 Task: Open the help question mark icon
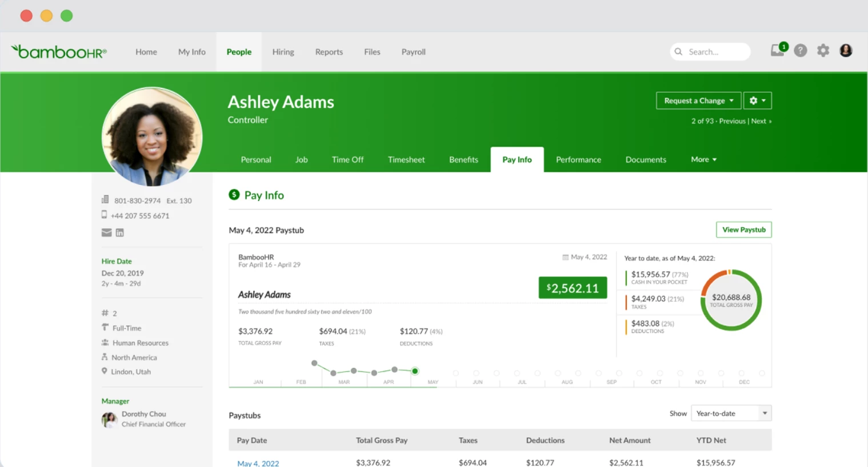coord(801,51)
